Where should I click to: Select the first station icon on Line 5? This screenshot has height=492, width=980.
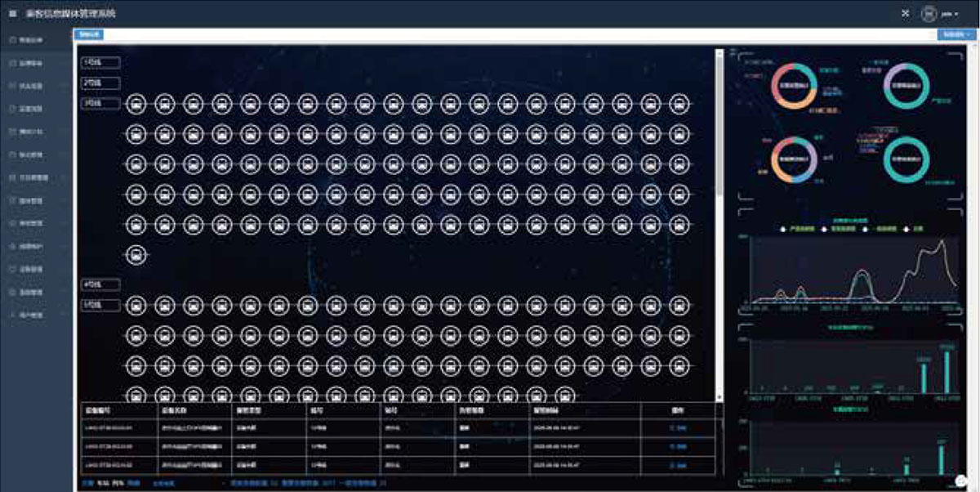(x=138, y=306)
